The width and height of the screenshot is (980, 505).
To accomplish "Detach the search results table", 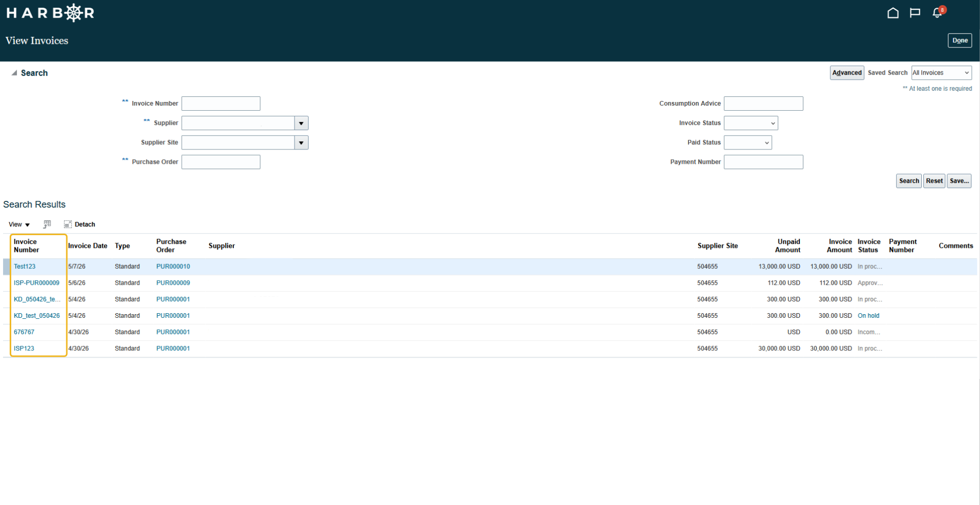I will pos(80,224).
